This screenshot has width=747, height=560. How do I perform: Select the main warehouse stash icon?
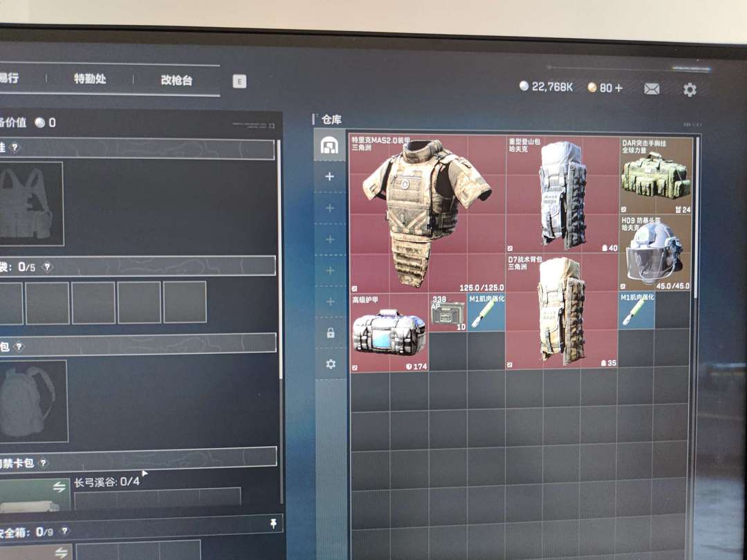point(329,145)
